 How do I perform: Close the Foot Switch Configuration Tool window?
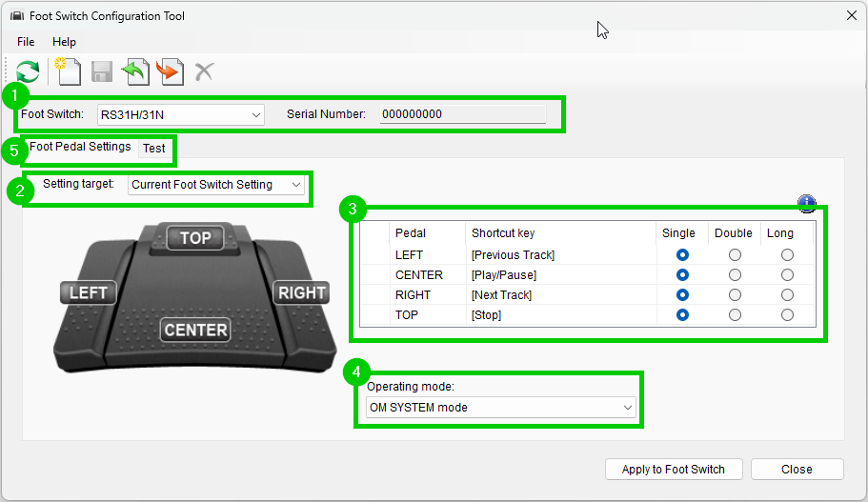852,15
